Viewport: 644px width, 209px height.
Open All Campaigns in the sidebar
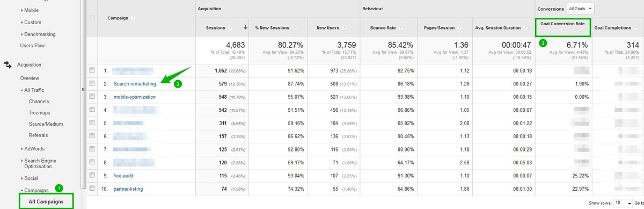click(x=46, y=201)
